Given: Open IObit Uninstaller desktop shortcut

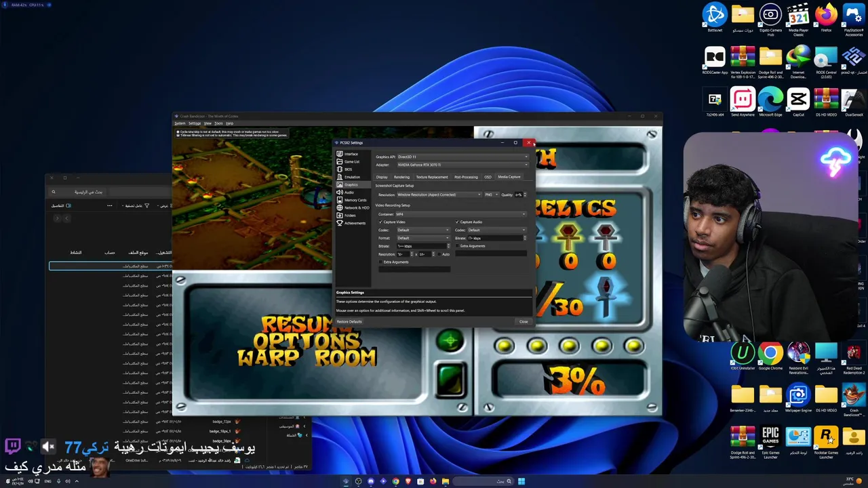Looking at the screenshot, I should 743,357.
